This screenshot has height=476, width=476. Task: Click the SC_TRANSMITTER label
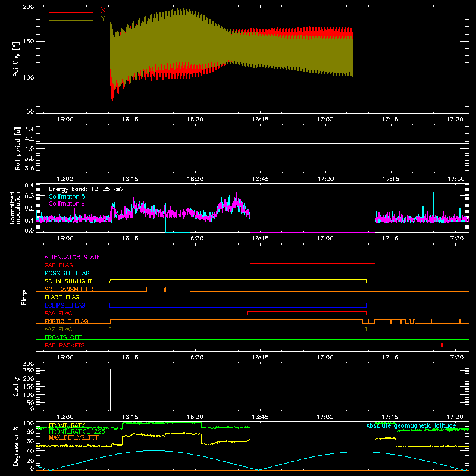click(69, 289)
